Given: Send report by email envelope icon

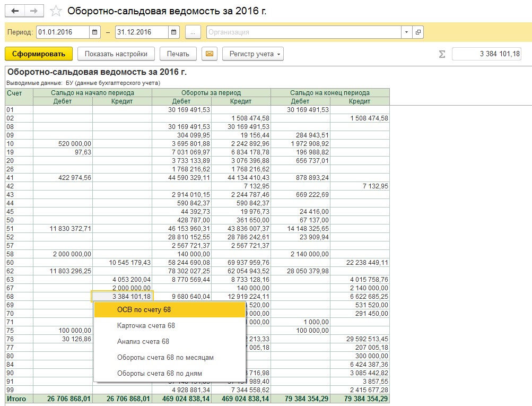Looking at the screenshot, I should point(210,54).
